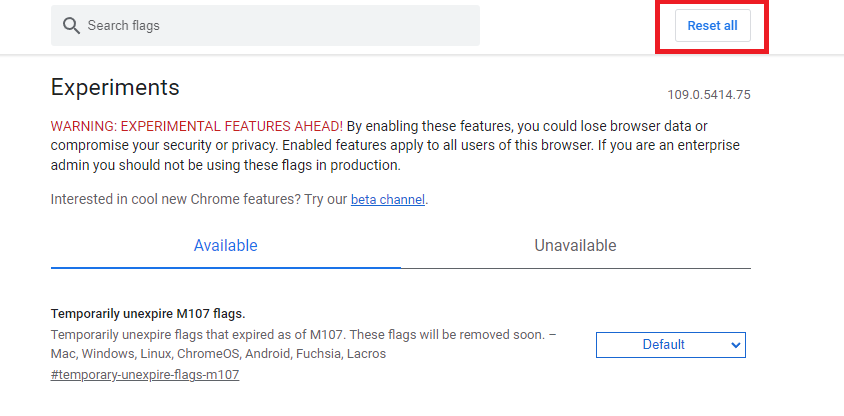
Task: Click the dropdown chevron arrow beside Default
Action: pyautogui.click(x=735, y=345)
